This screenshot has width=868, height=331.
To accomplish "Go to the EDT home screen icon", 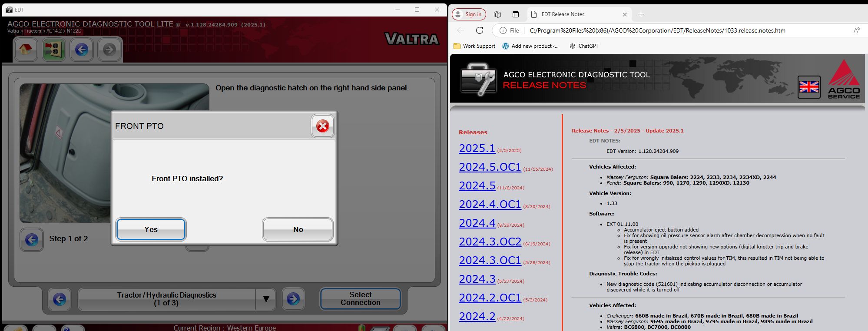I will click(25, 50).
